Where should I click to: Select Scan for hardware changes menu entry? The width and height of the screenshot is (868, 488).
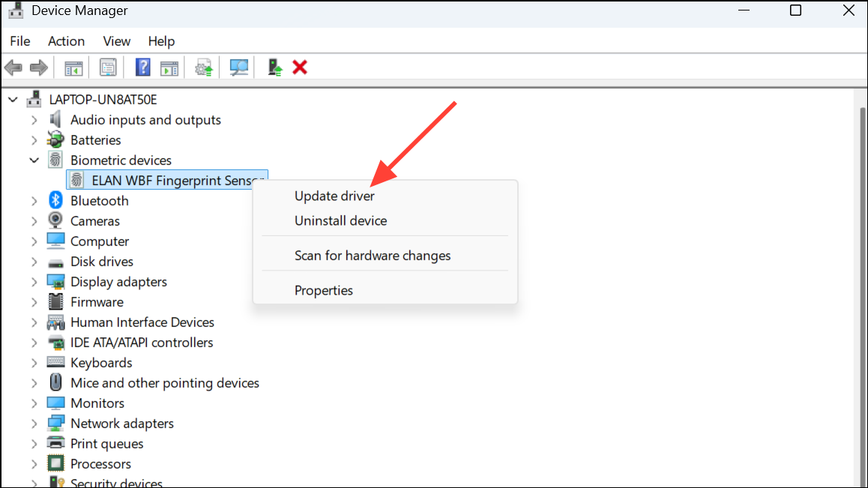point(373,256)
